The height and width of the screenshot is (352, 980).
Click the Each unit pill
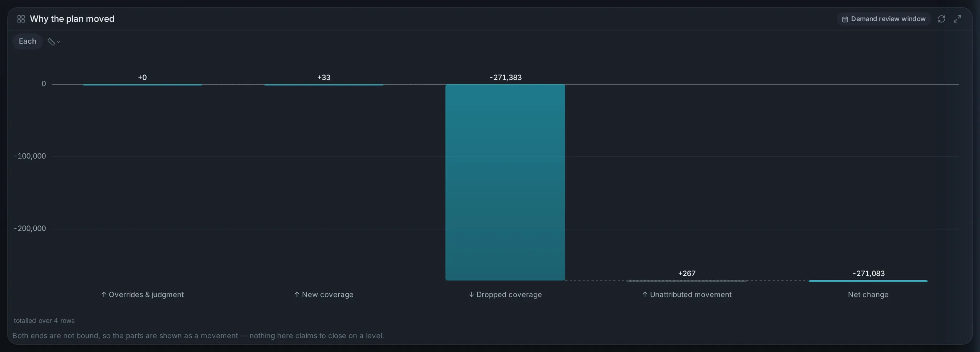click(x=27, y=41)
